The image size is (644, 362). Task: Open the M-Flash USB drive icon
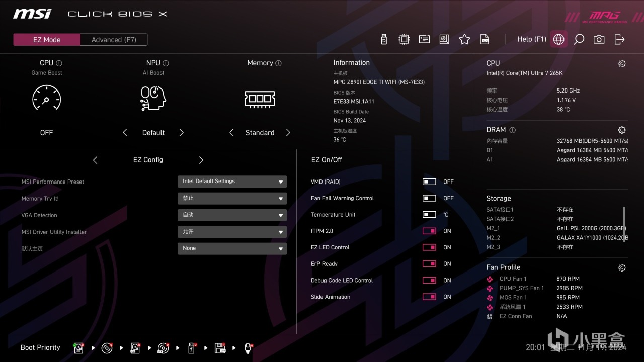tap(384, 39)
